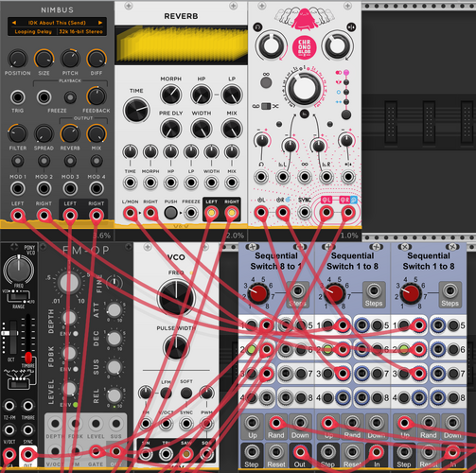The image size is (476, 473).
Task: Click the VCO FREQ knob
Action: 176,297
